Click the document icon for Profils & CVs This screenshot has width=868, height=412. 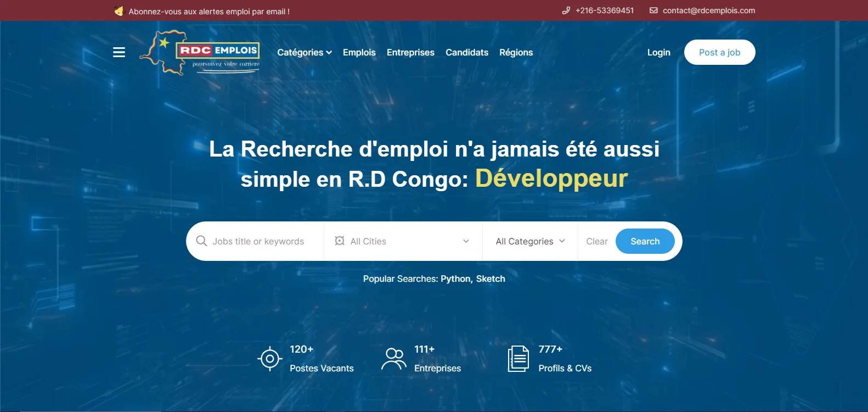(518, 359)
